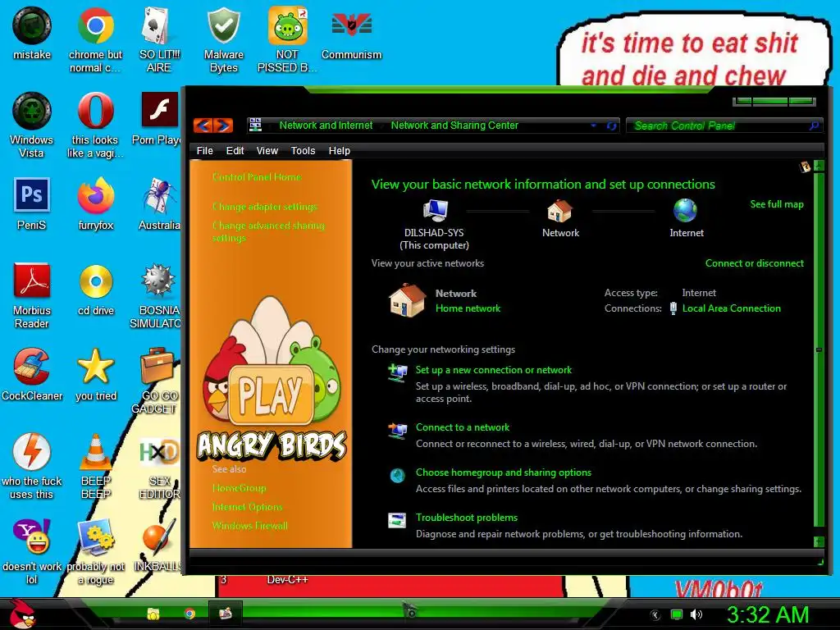Click the back arrow navigation button
The width and height of the screenshot is (840, 630).
click(x=203, y=126)
